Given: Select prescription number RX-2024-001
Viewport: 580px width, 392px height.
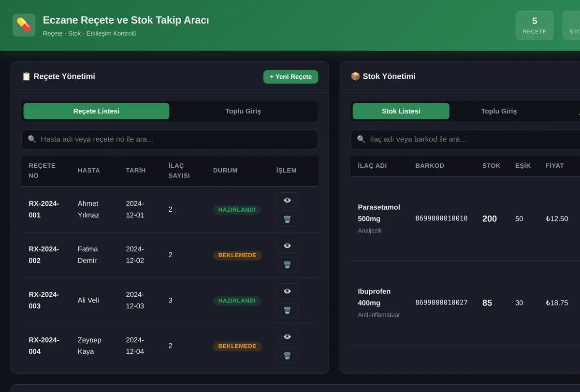Looking at the screenshot, I should click(44, 209).
